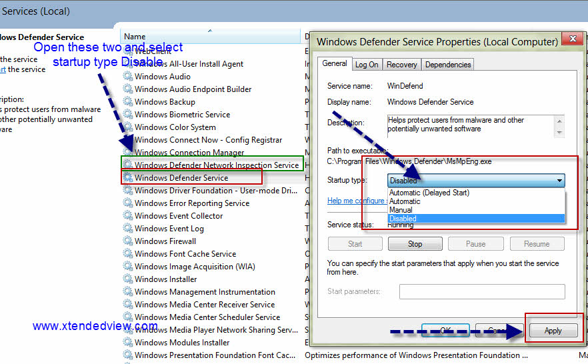Open the Recovery tab
The height and width of the screenshot is (364, 588).
click(x=401, y=65)
